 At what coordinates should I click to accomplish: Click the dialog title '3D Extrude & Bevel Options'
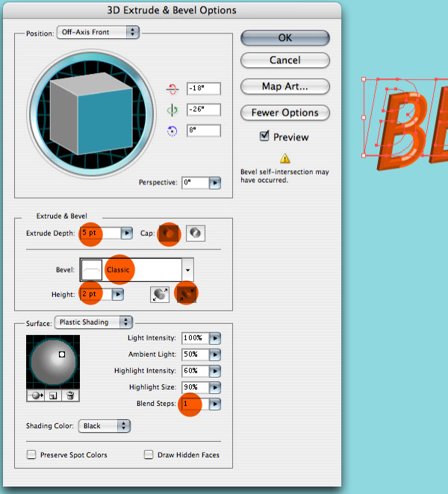point(172,10)
